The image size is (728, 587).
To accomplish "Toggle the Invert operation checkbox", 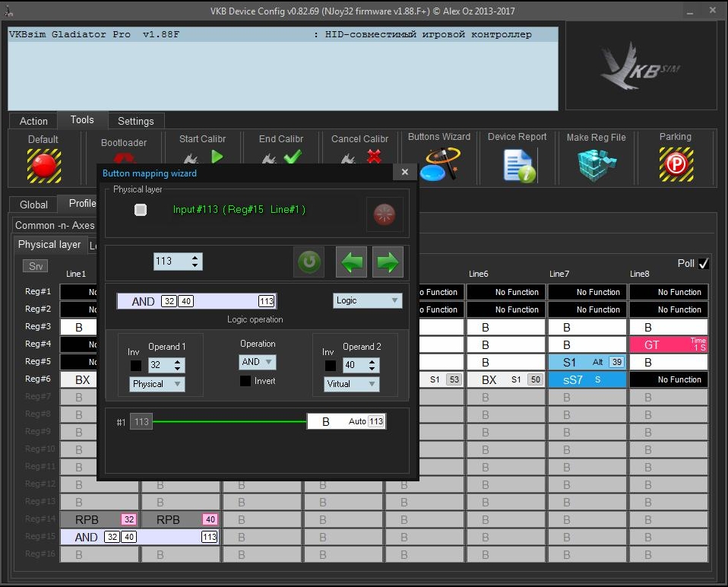I will click(245, 381).
